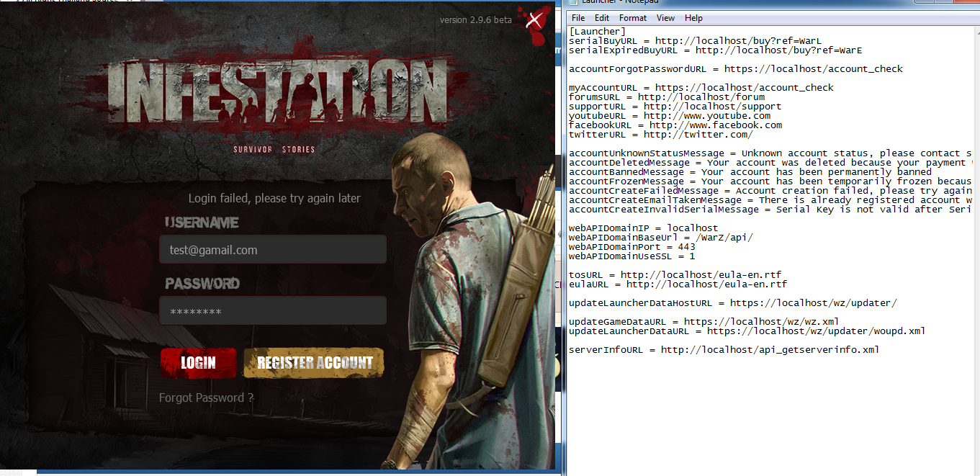Click the accountBannedMessage line
The width and height of the screenshot is (980, 476).
pos(750,172)
